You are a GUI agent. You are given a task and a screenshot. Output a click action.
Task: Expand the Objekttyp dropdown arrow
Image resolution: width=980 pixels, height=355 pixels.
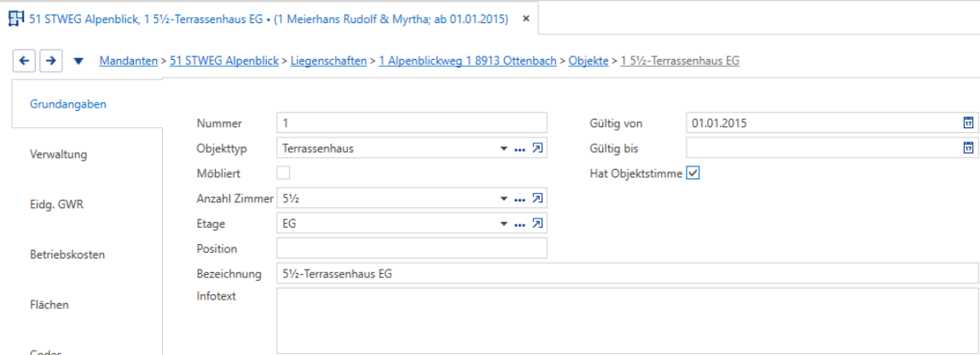pos(504,148)
